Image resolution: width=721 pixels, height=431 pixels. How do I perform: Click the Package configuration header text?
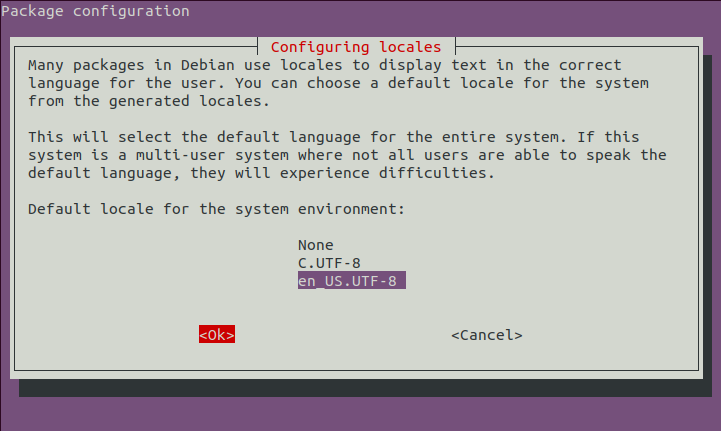point(95,11)
